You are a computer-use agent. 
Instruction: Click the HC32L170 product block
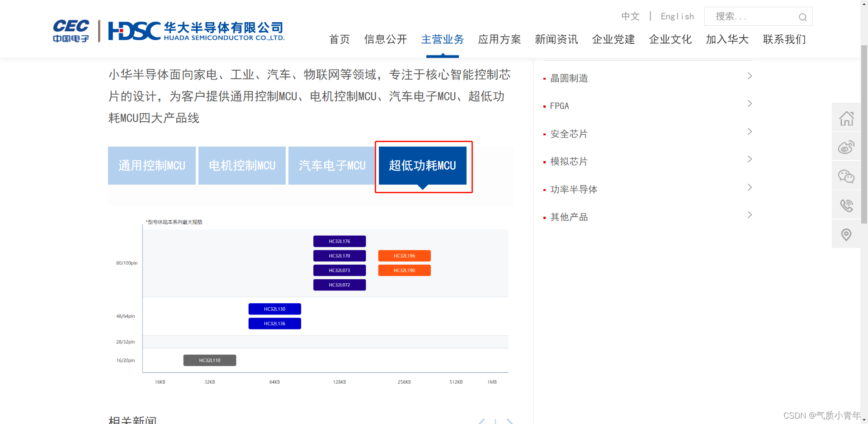point(340,256)
